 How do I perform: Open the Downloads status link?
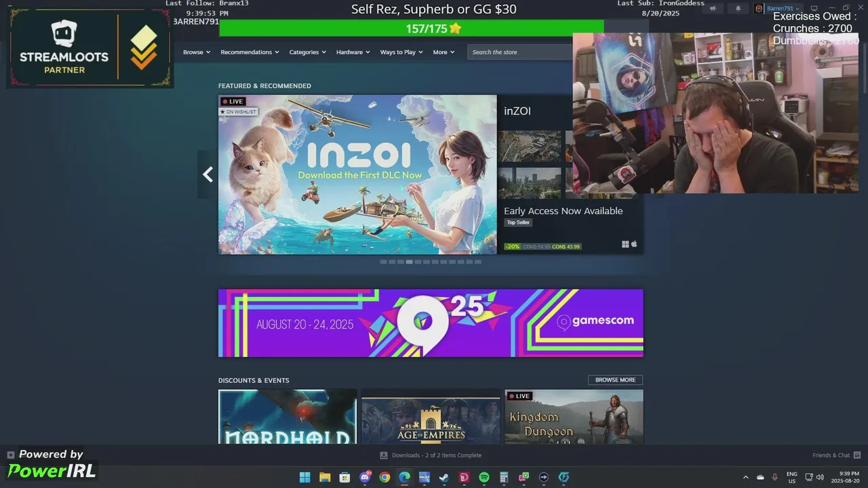(x=436, y=455)
